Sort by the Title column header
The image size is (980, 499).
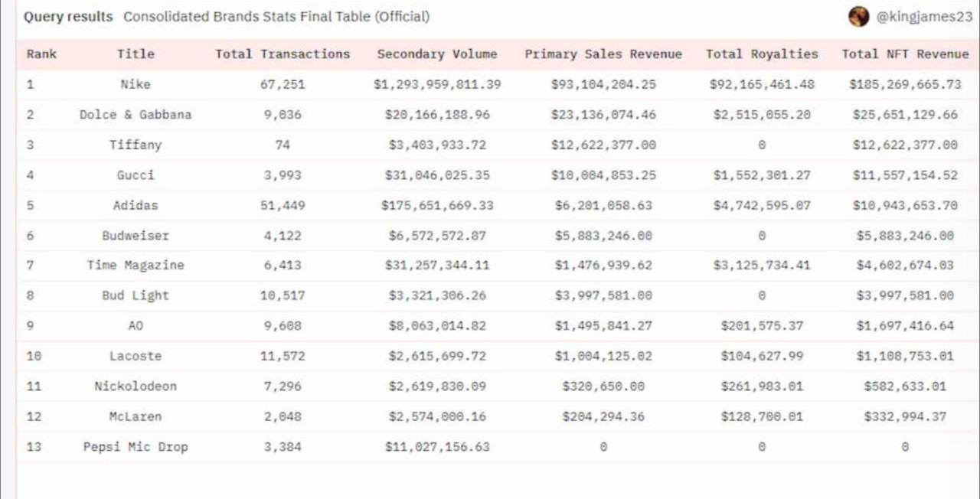(136, 54)
